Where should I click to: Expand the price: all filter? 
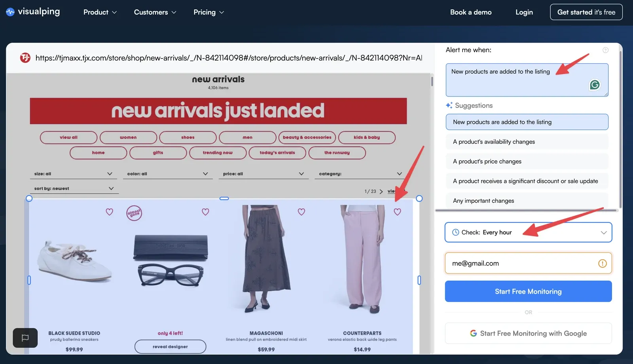tap(263, 174)
